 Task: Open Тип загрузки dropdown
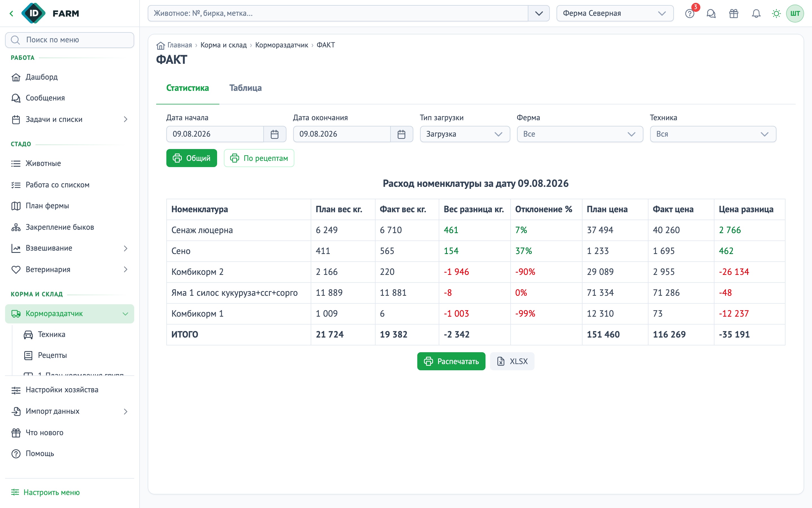tap(465, 134)
